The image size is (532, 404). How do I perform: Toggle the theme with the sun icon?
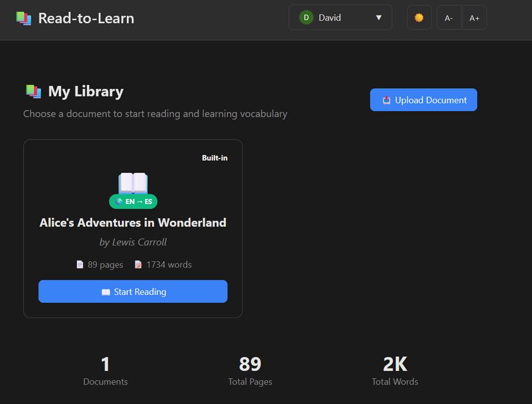point(419,17)
